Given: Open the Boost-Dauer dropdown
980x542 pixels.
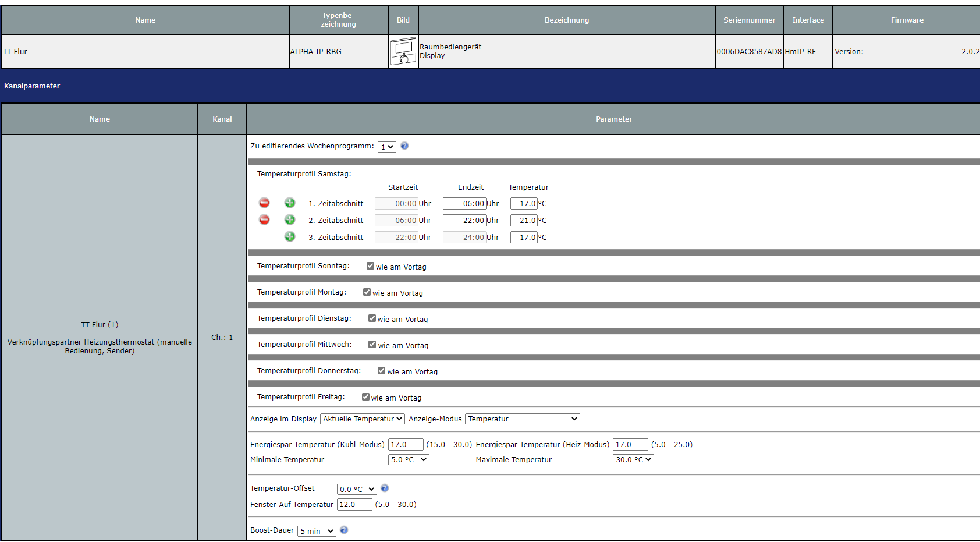Looking at the screenshot, I should point(317,531).
